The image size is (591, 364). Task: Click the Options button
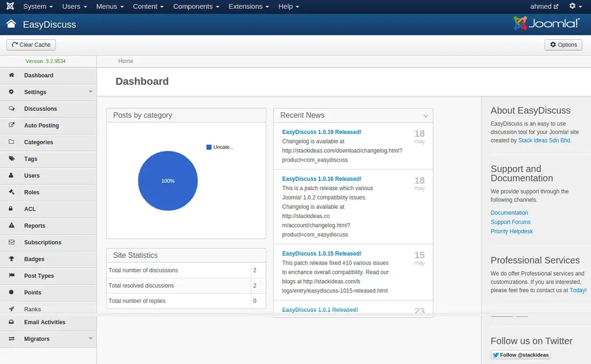(563, 45)
